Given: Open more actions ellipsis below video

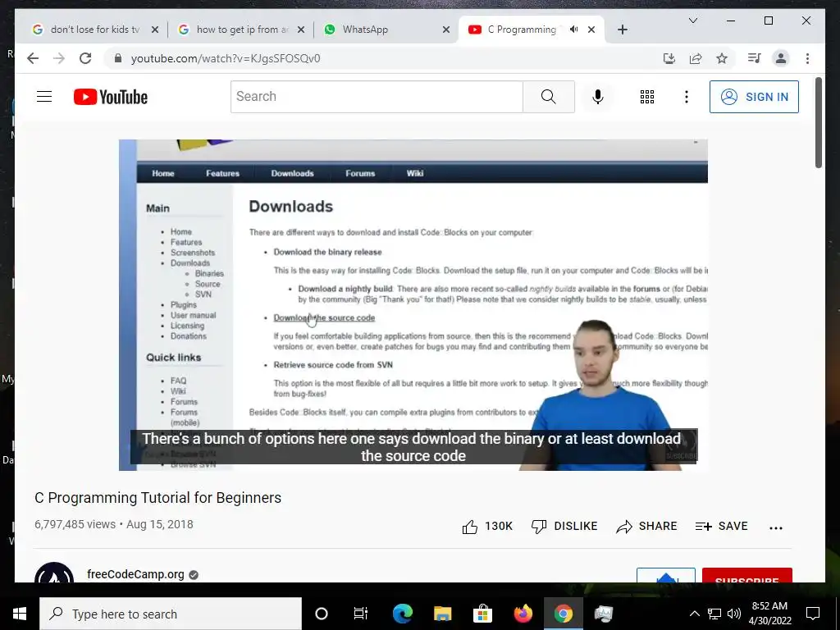Looking at the screenshot, I should (x=776, y=527).
